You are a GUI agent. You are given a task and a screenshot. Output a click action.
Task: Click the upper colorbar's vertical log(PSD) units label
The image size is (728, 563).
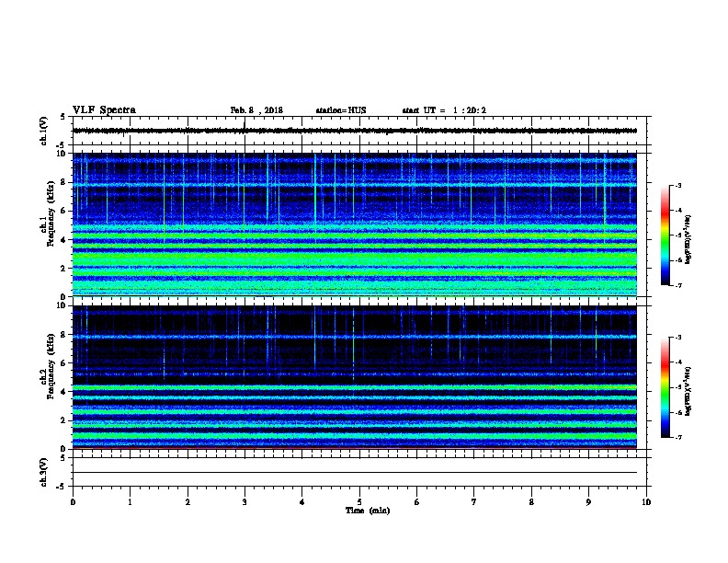point(688,239)
